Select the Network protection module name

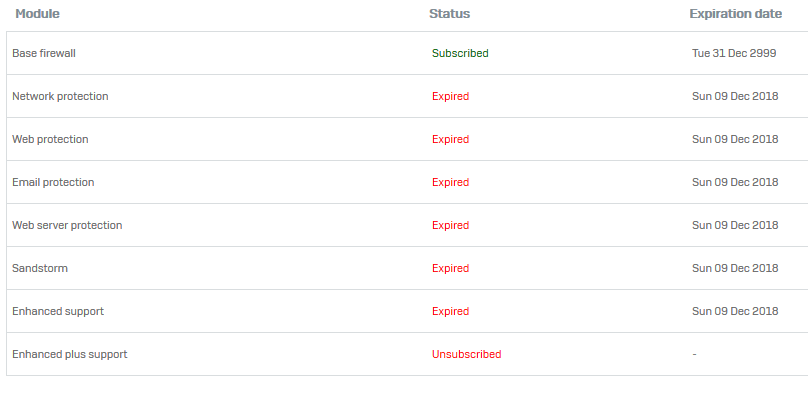60,96
